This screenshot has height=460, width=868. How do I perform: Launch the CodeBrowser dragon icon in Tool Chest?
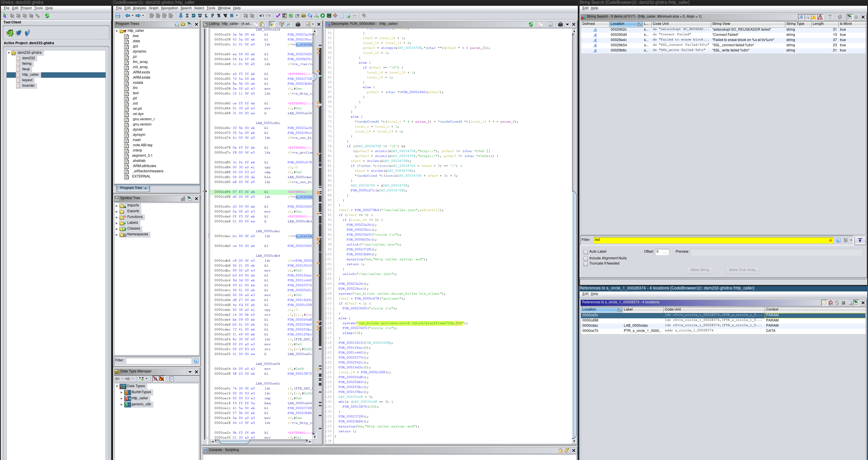[10, 33]
